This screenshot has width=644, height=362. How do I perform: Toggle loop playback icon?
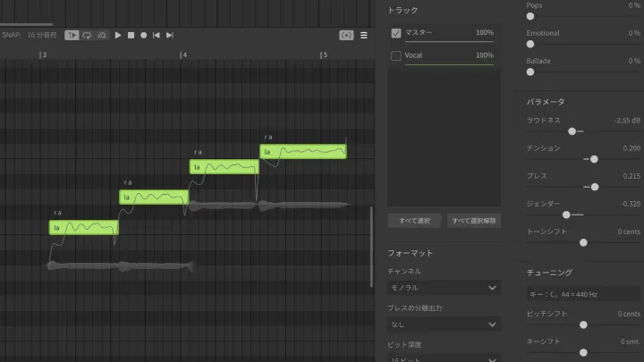coord(87,35)
